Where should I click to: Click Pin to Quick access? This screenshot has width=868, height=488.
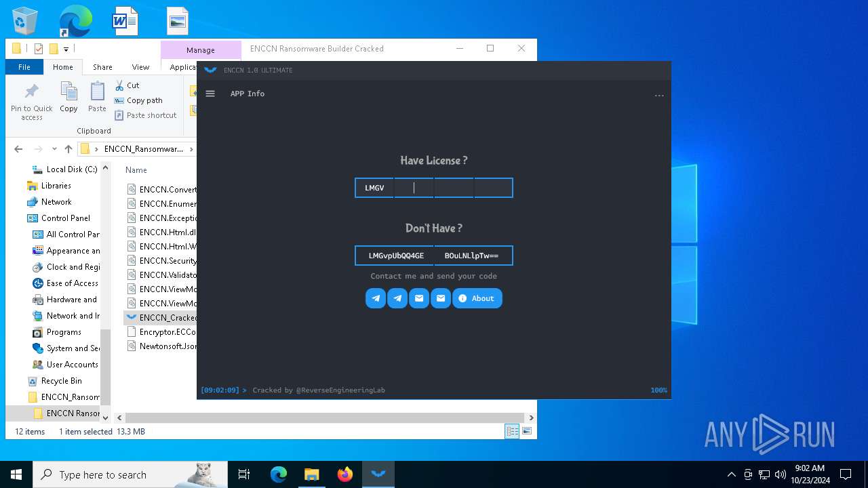[32, 102]
